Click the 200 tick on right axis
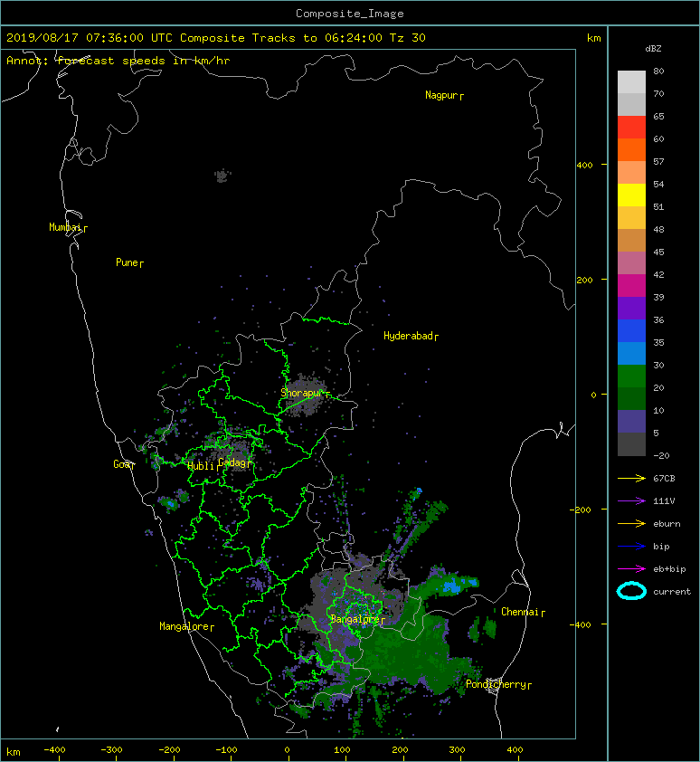The image size is (700, 762). 585,280
